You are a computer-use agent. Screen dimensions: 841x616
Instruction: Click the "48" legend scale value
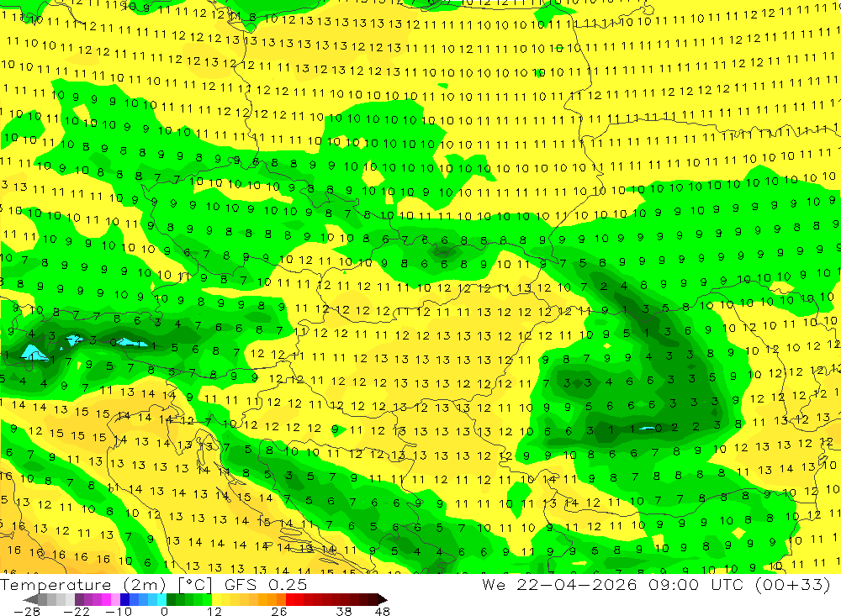point(382,612)
